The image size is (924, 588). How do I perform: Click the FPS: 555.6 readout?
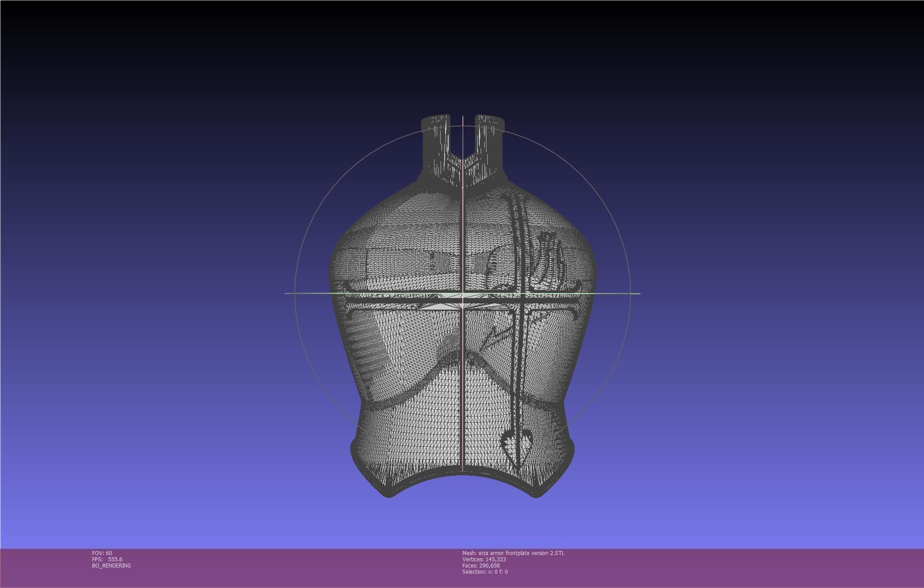click(107, 559)
